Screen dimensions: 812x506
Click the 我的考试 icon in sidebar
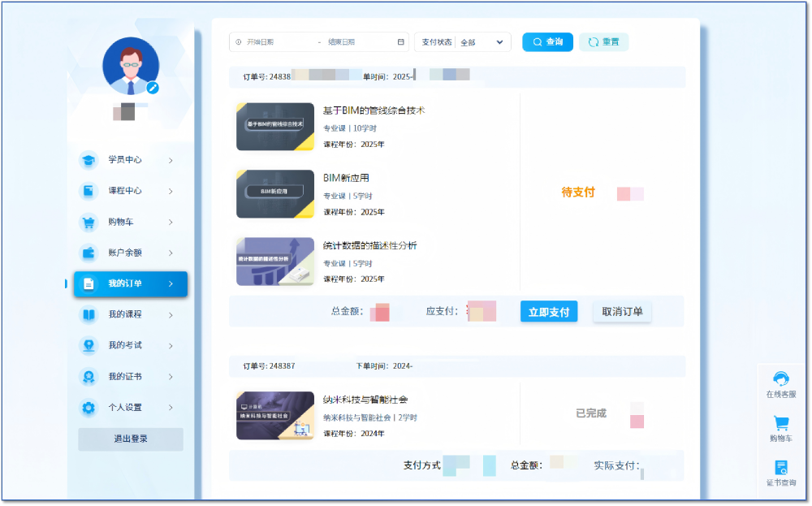tap(88, 345)
